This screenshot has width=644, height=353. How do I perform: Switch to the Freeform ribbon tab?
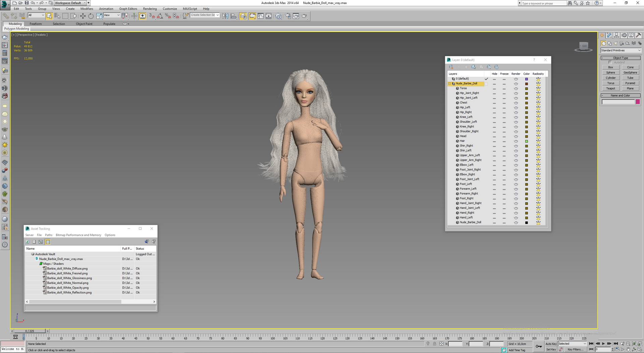[x=36, y=24]
